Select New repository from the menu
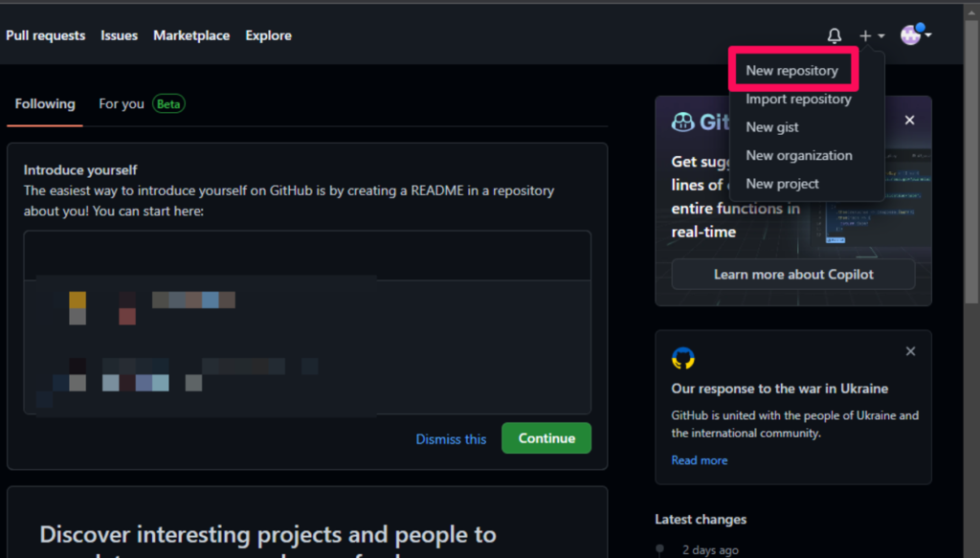 pyautogui.click(x=791, y=71)
